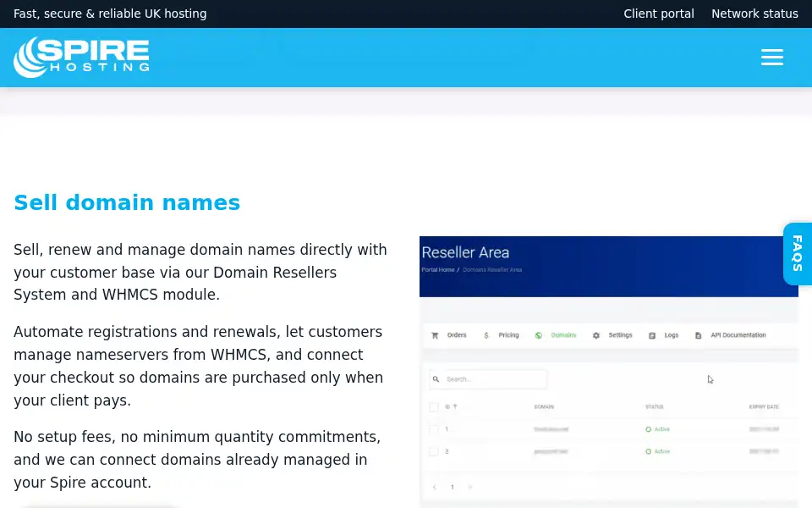
Task: Check the checkbox for row 1
Action: click(434, 429)
